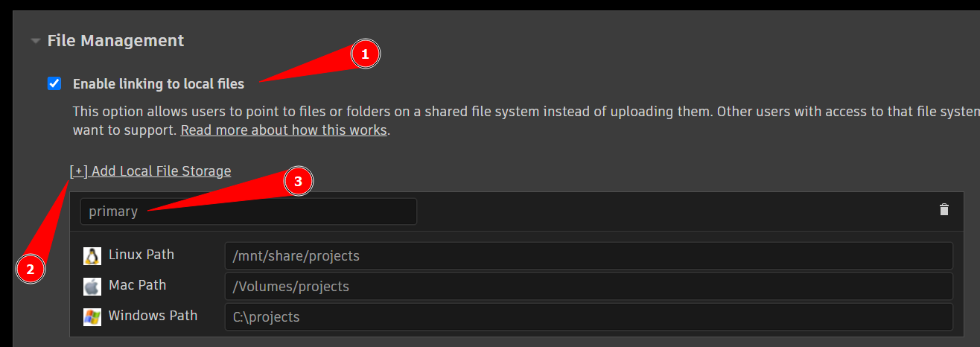
Task: Edit the primary storage name field
Action: click(x=249, y=211)
